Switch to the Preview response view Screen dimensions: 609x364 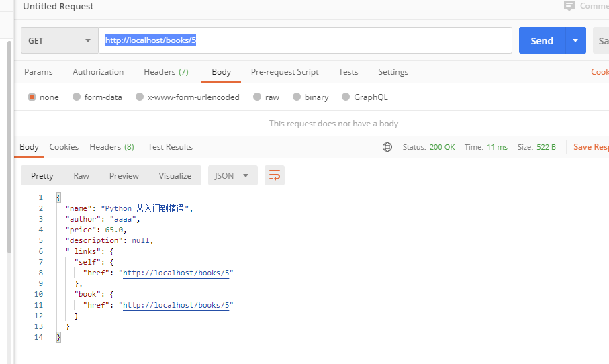tap(124, 175)
